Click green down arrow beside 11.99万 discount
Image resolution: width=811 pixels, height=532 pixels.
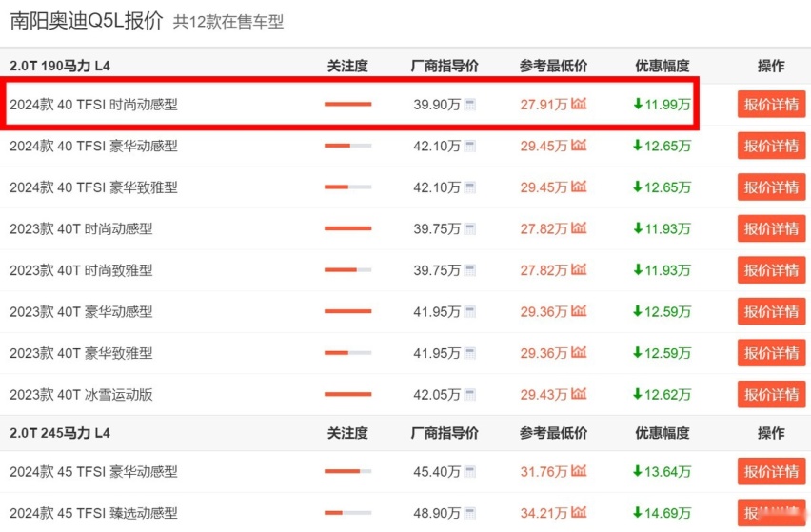click(638, 105)
